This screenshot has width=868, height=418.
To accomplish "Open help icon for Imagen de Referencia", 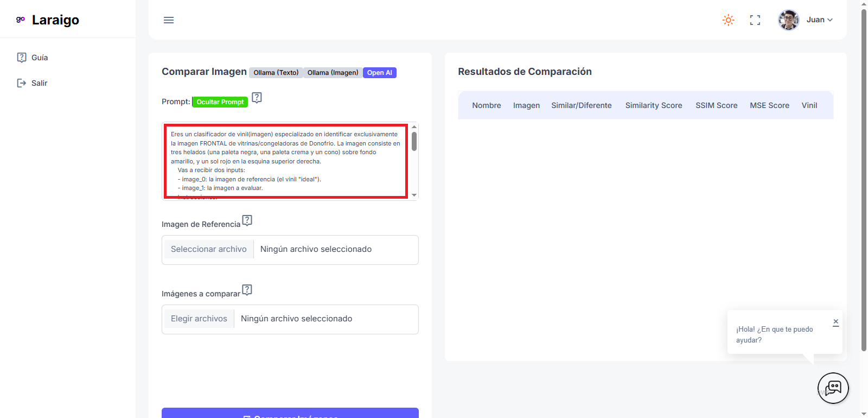I will (247, 220).
